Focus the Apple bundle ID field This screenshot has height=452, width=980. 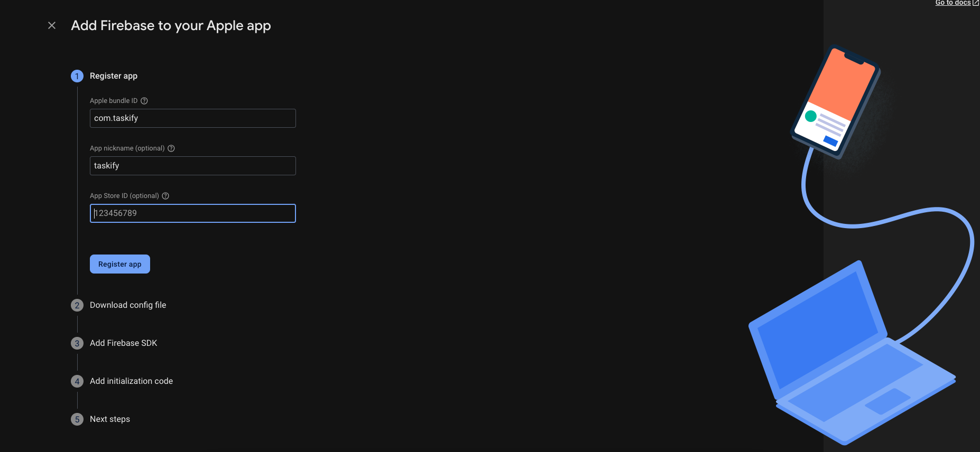click(x=192, y=118)
